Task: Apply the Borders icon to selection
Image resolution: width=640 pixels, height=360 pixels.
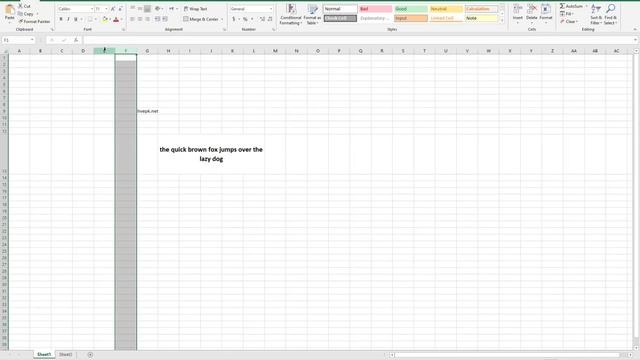Action: (x=90, y=19)
